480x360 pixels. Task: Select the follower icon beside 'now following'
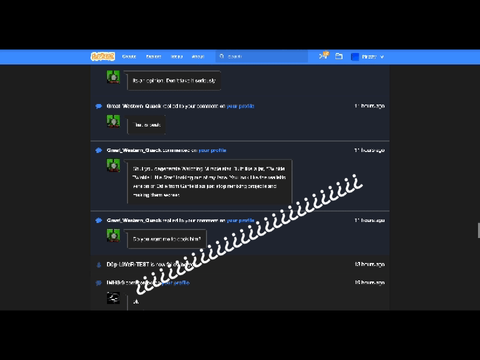coord(99,265)
